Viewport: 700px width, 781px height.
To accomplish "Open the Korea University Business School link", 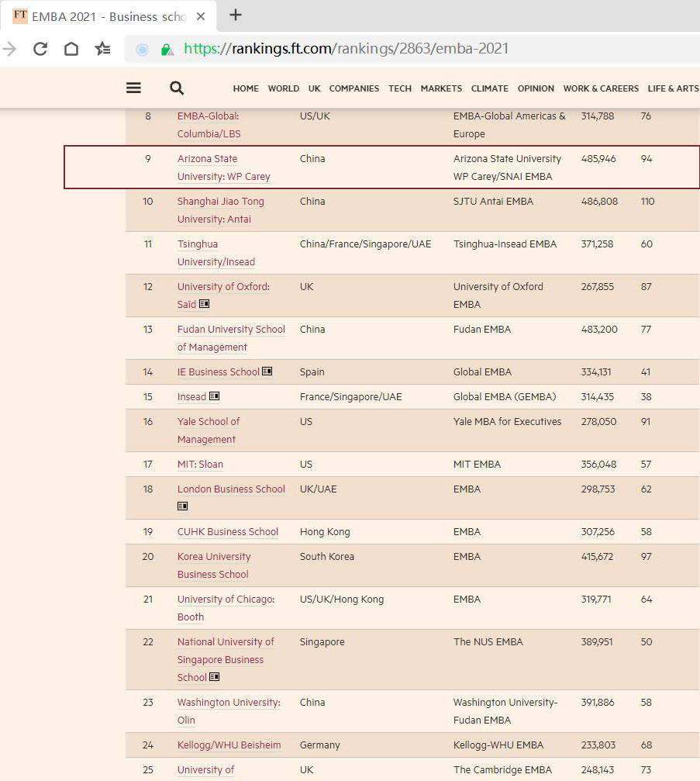I will [214, 565].
